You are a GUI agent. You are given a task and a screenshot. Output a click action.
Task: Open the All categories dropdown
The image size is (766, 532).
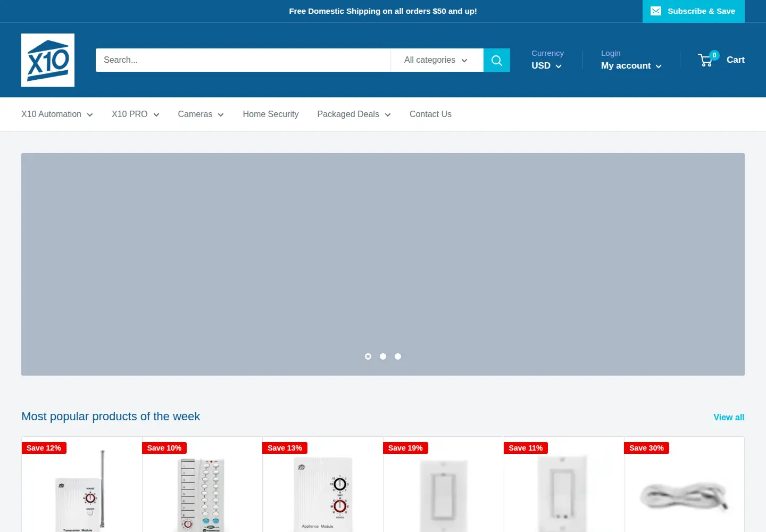[x=437, y=60]
